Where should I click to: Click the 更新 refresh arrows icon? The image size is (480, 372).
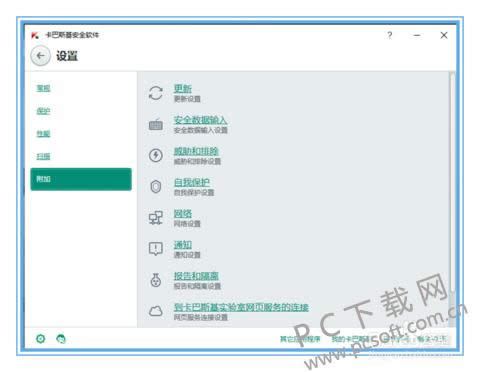pyautogui.click(x=156, y=93)
